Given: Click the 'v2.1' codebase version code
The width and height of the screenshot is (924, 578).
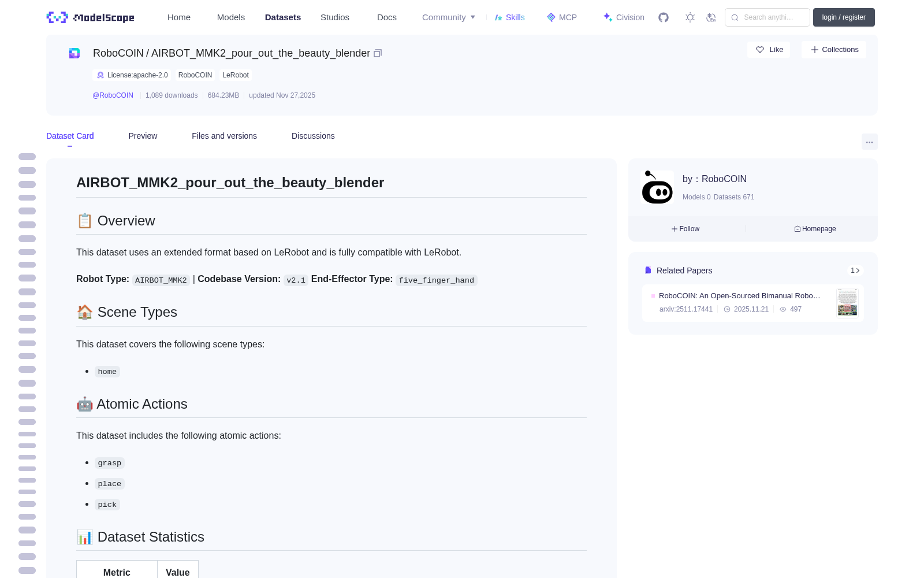Looking at the screenshot, I should pos(296,280).
